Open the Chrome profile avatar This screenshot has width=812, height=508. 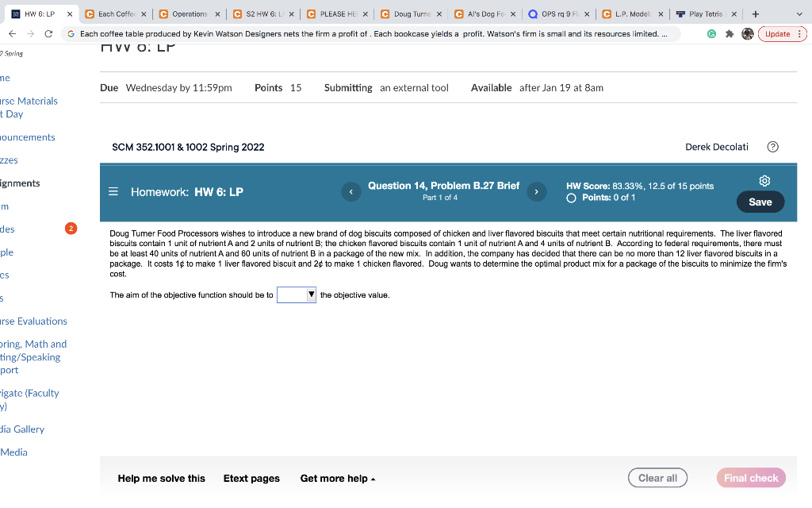point(747,33)
